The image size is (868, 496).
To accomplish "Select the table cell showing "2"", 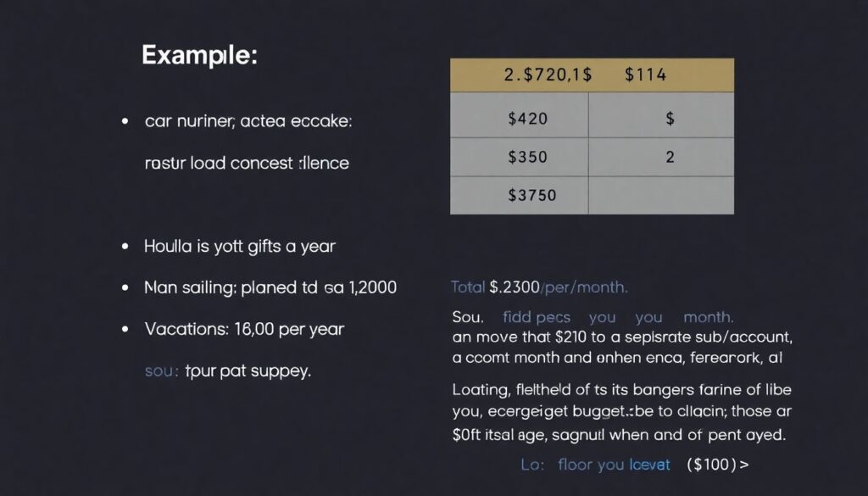I will pos(670,157).
